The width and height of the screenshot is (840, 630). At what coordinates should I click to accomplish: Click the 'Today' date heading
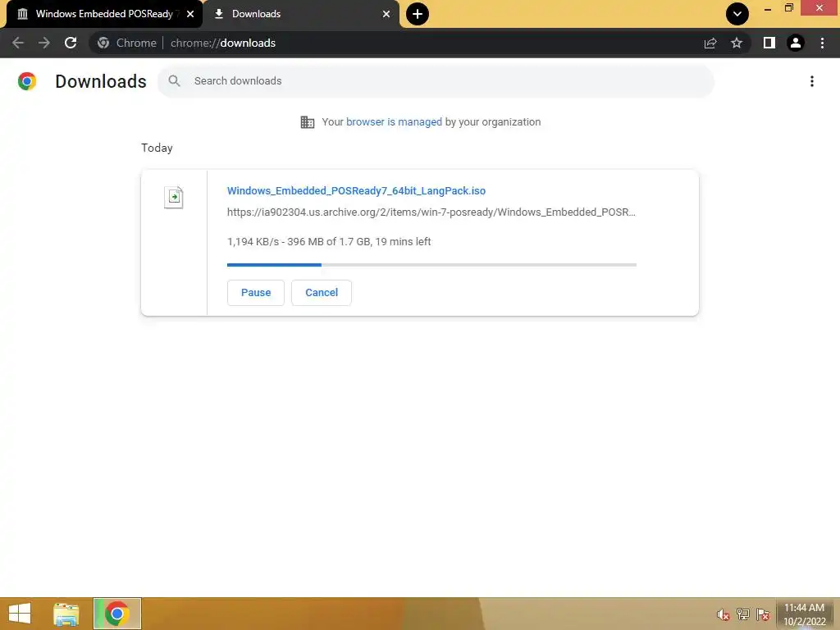pos(157,148)
